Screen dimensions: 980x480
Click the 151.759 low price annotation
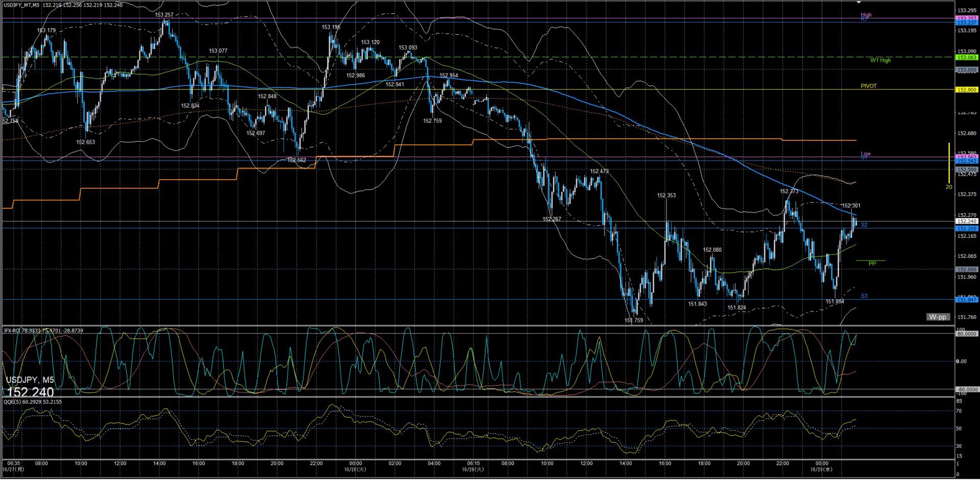tap(633, 320)
